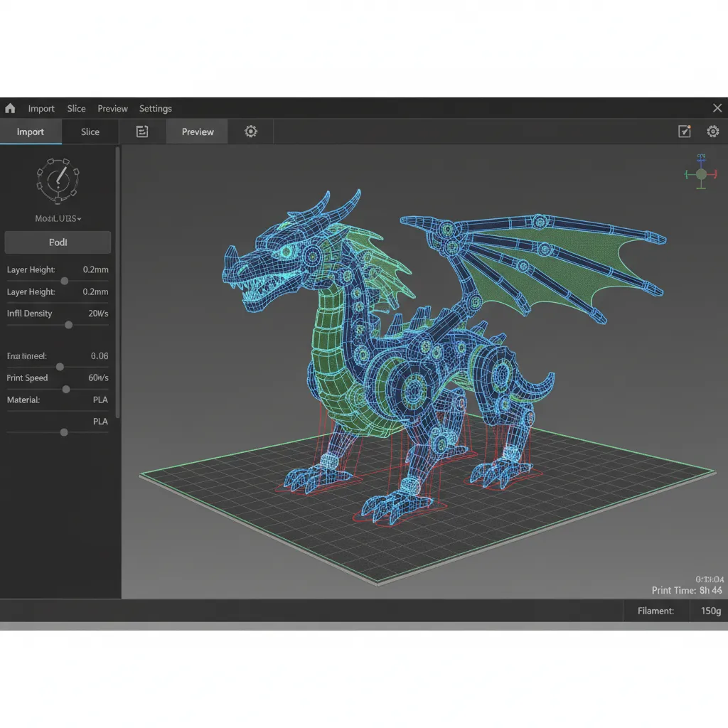Click the circular speed dial icon above Models
Viewport: 728px width, 728px height.
click(58, 180)
